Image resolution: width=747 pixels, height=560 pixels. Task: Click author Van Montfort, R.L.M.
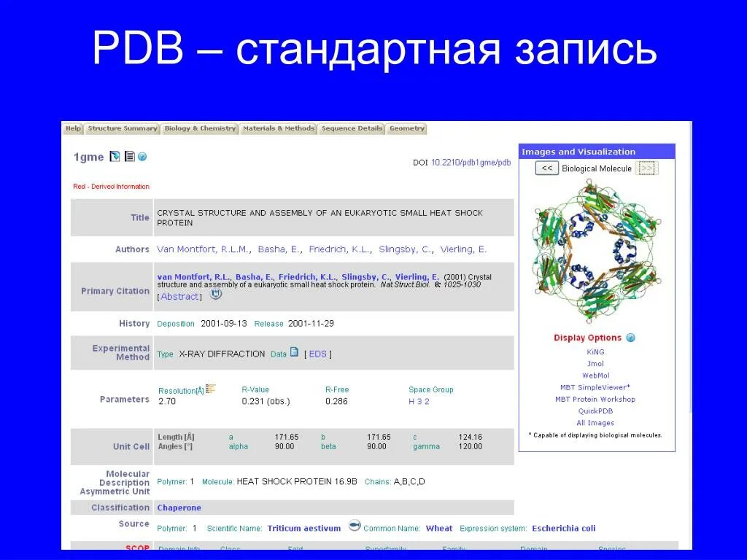pos(203,249)
